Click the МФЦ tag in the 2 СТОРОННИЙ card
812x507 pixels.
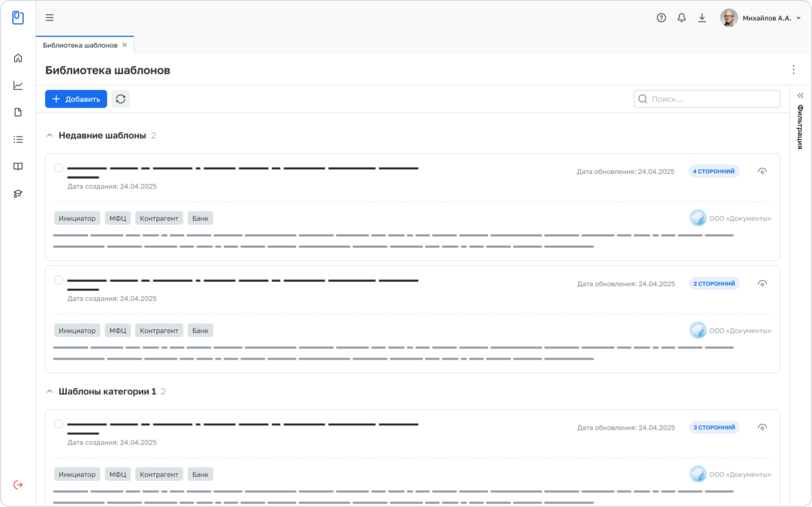point(118,330)
